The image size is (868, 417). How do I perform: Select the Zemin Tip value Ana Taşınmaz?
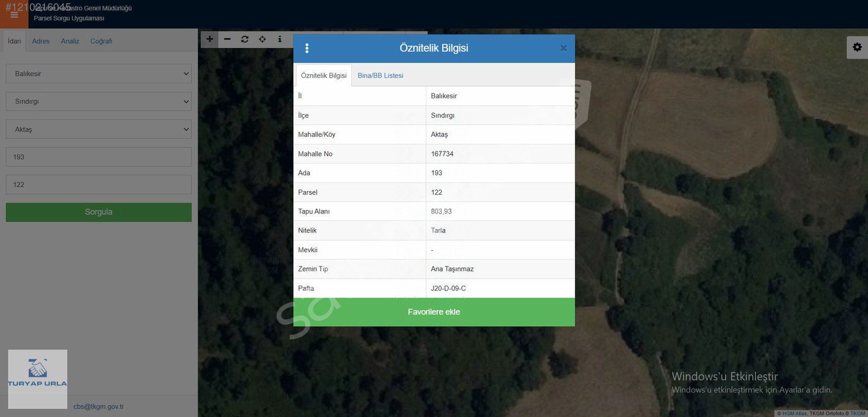point(452,269)
